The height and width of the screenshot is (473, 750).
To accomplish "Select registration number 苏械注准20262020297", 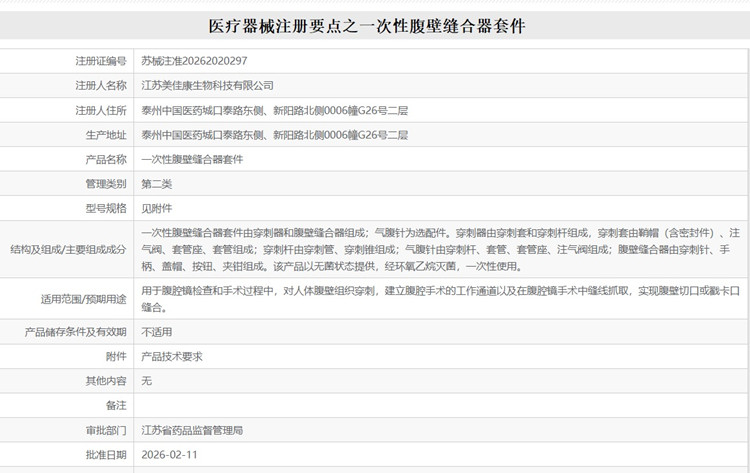I will (x=194, y=61).
